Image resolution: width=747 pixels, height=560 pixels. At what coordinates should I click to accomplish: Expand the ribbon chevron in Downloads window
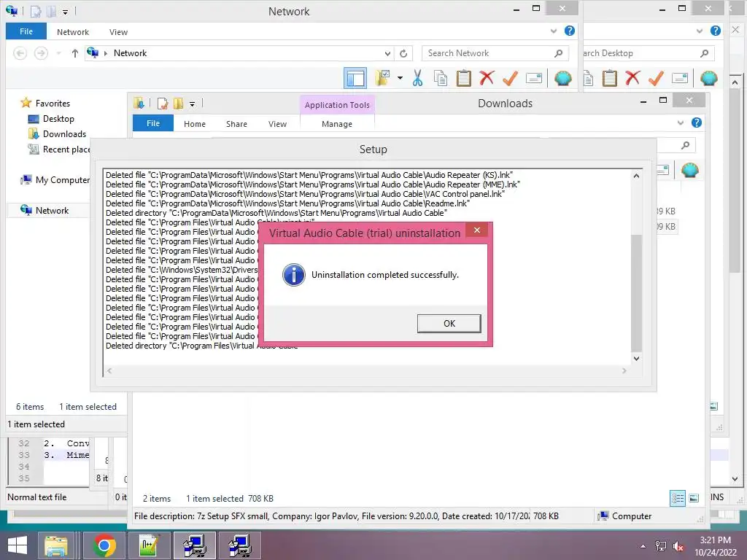coord(681,122)
